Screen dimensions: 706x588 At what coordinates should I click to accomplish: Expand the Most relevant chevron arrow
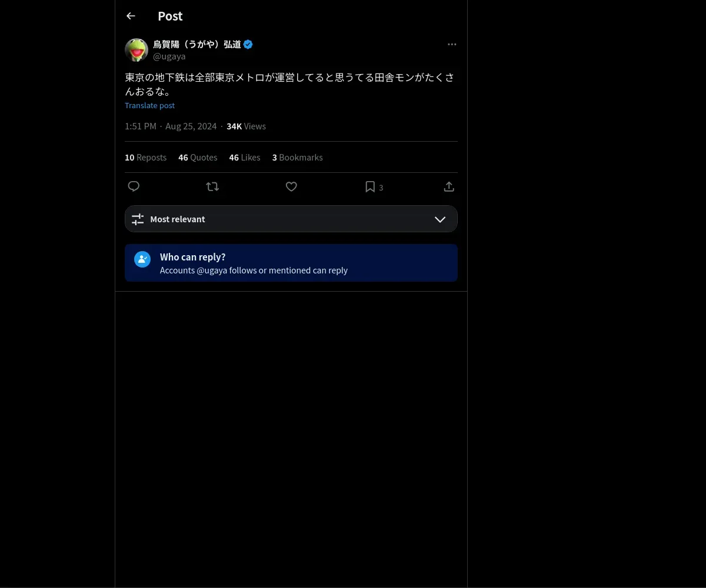[x=440, y=219]
